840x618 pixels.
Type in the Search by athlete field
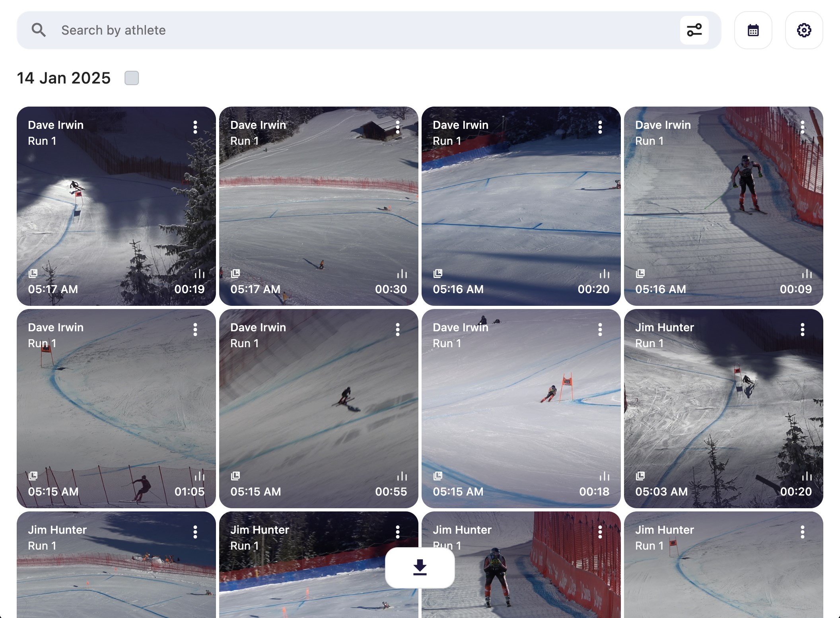358,30
